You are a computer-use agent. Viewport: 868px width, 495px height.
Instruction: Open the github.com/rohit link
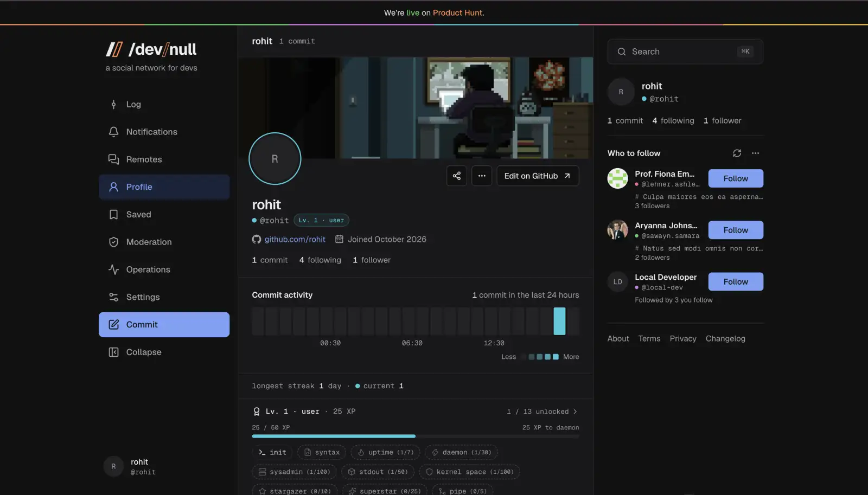tap(295, 239)
